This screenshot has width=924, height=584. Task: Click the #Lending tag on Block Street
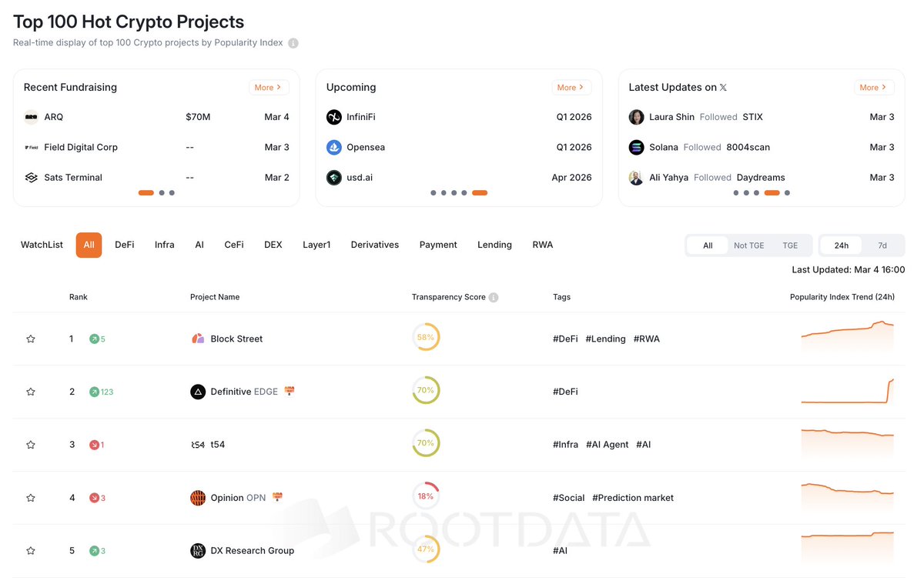[x=605, y=339]
